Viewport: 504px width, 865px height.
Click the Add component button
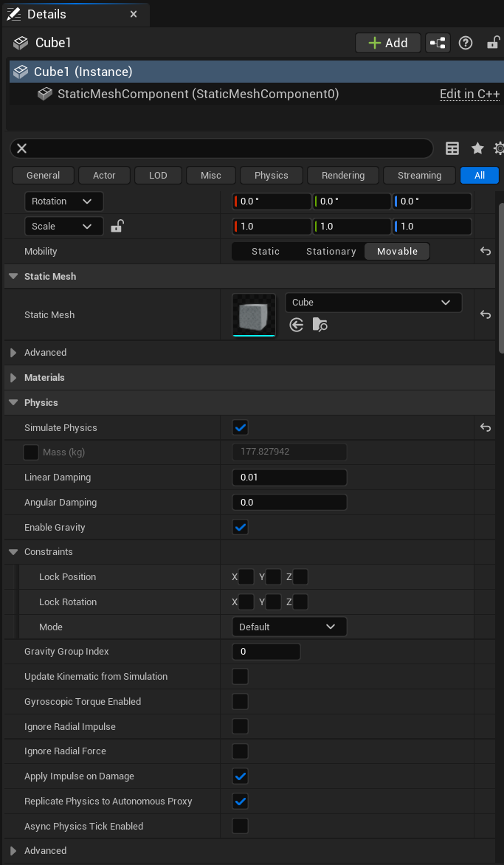pyautogui.click(x=388, y=43)
